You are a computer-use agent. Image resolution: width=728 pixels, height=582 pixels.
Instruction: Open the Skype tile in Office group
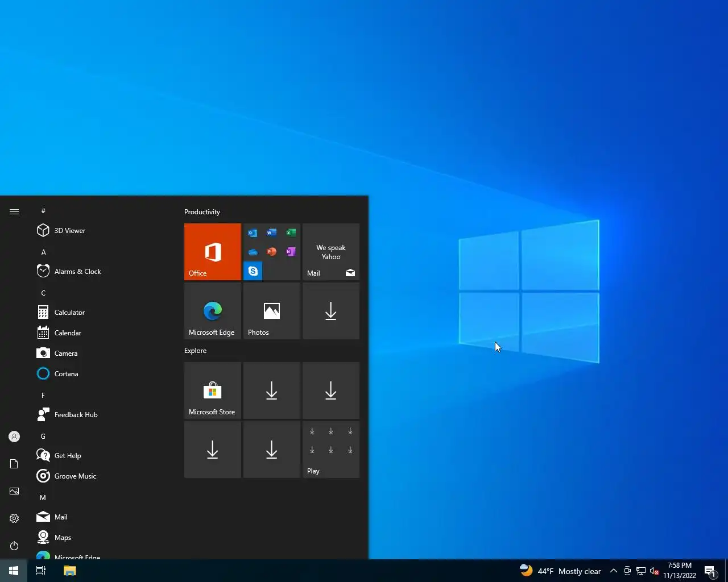[253, 271]
